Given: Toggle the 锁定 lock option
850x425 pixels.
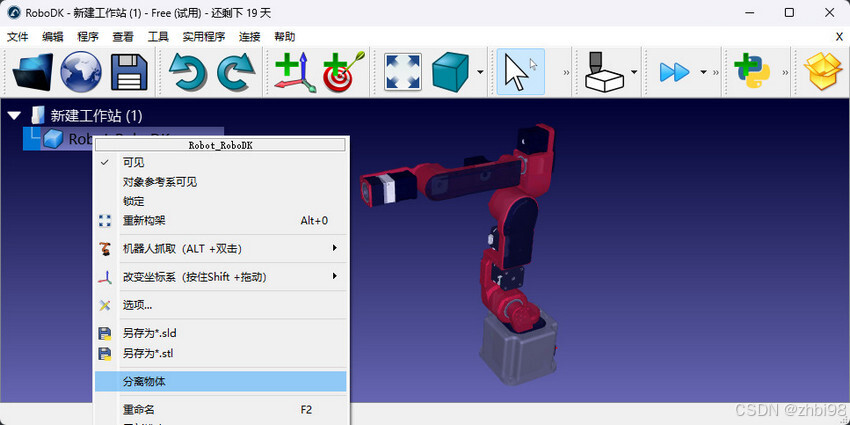Looking at the screenshot, I should pyautogui.click(x=221, y=202).
